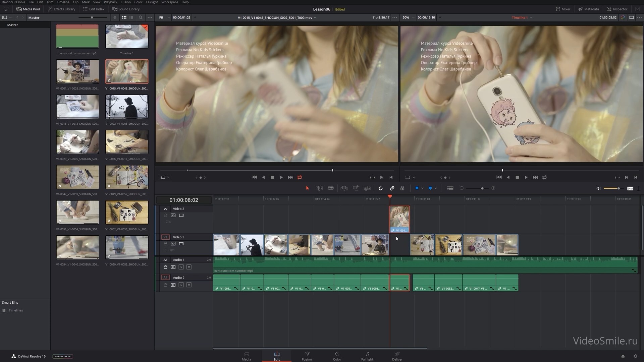Select the bensound.com-summer.mp3 thumbnail
The image size is (644, 362).
[x=77, y=36]
